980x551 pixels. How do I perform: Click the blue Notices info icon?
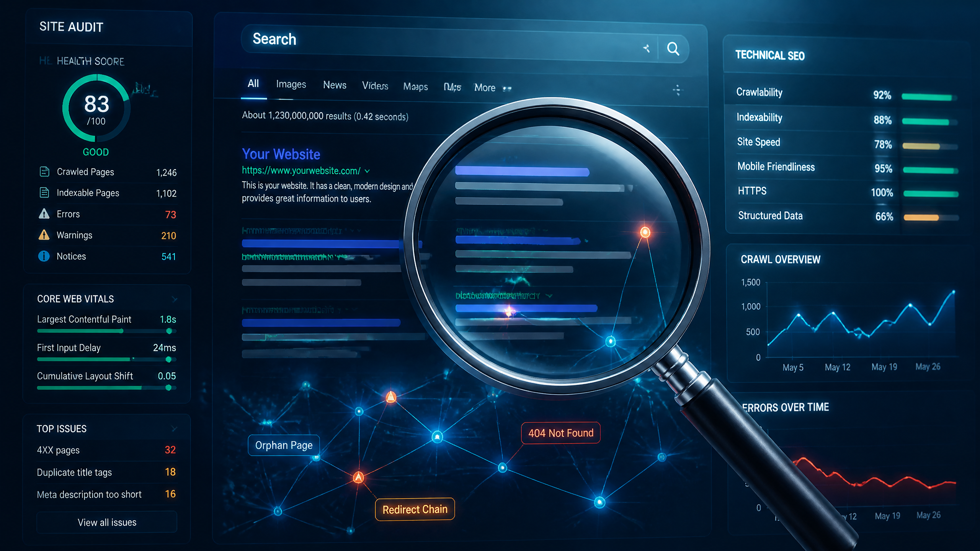pyautogui.click(x=44, y=256)
